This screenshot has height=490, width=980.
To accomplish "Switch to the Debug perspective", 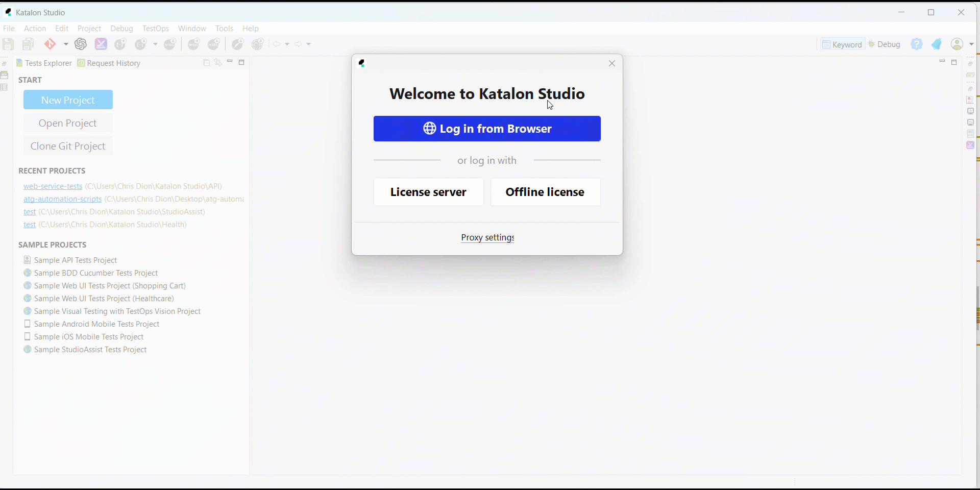I will click(x=885, y=44).
